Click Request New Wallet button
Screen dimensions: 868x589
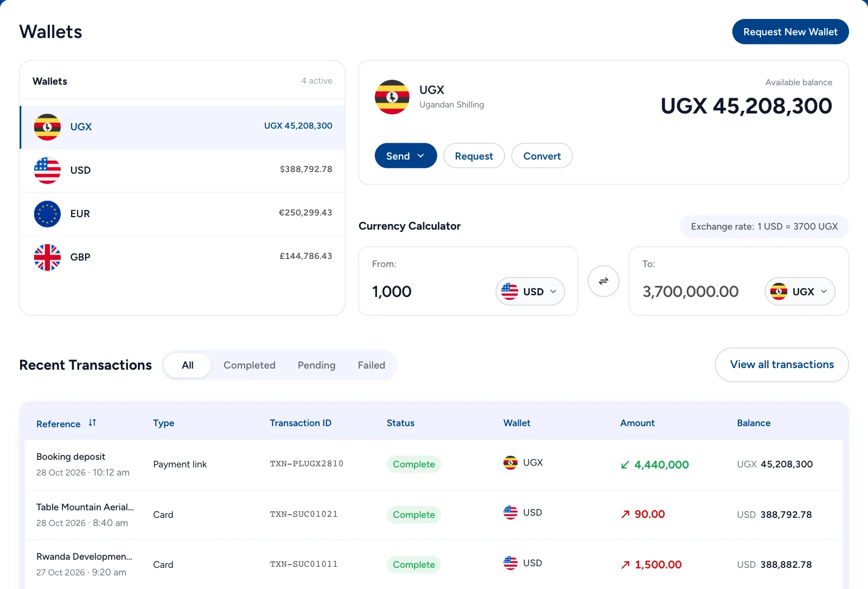tap(790, 31)
